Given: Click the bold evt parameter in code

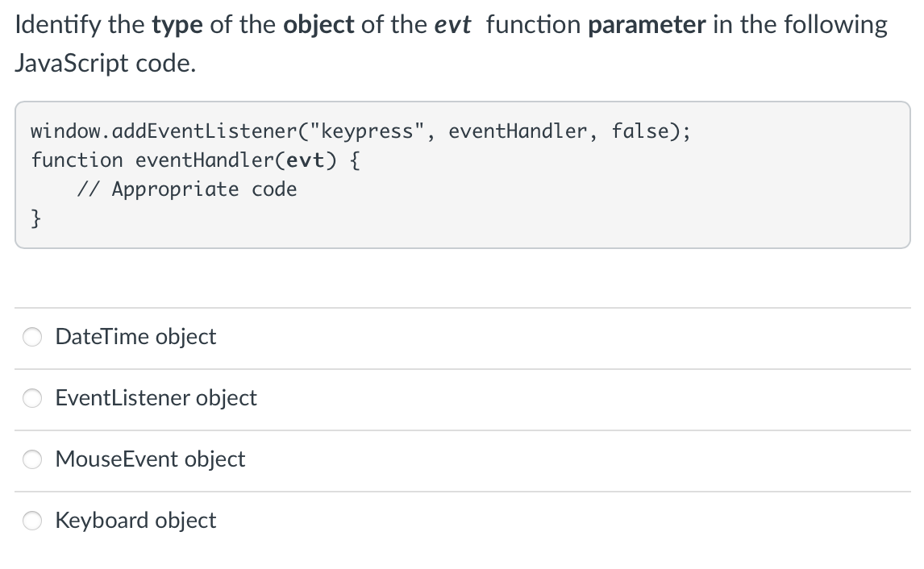Looking at the screenshot, I should pyautogui.click(x=305, y=160).
